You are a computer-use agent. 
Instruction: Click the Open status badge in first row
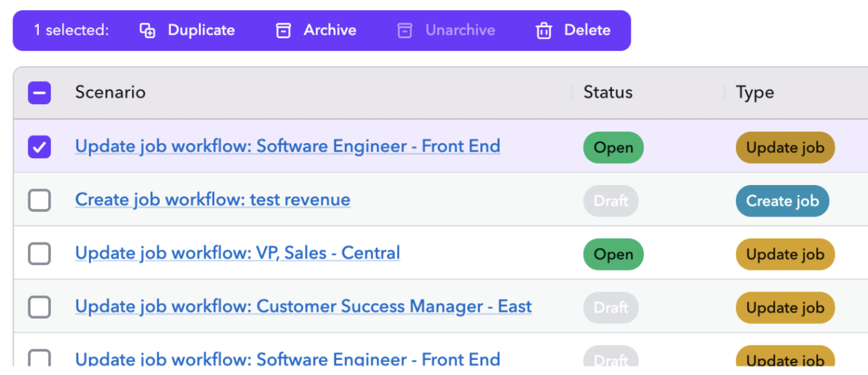[x=613, y=148]
